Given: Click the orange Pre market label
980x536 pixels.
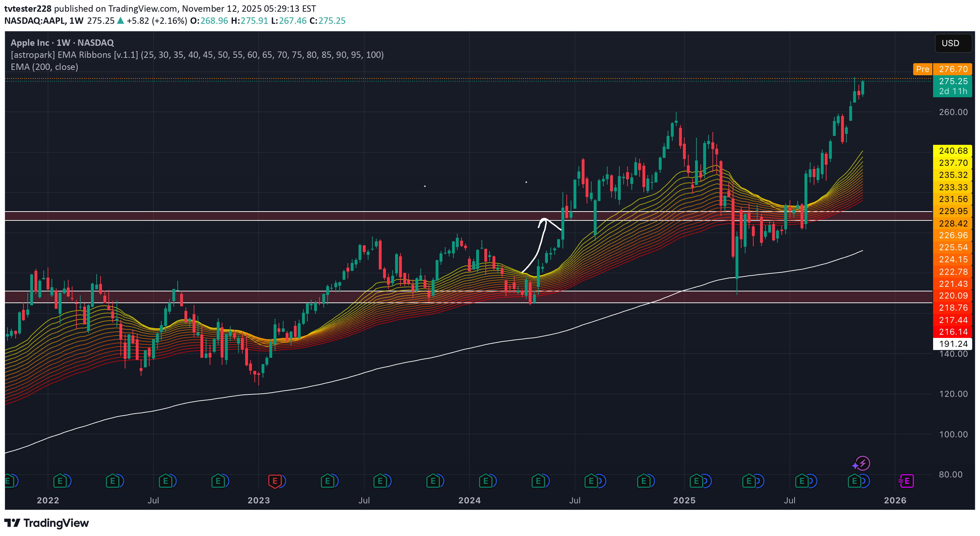Looking at the screenshot, I should pyautogui.click(x=922, y=69).
